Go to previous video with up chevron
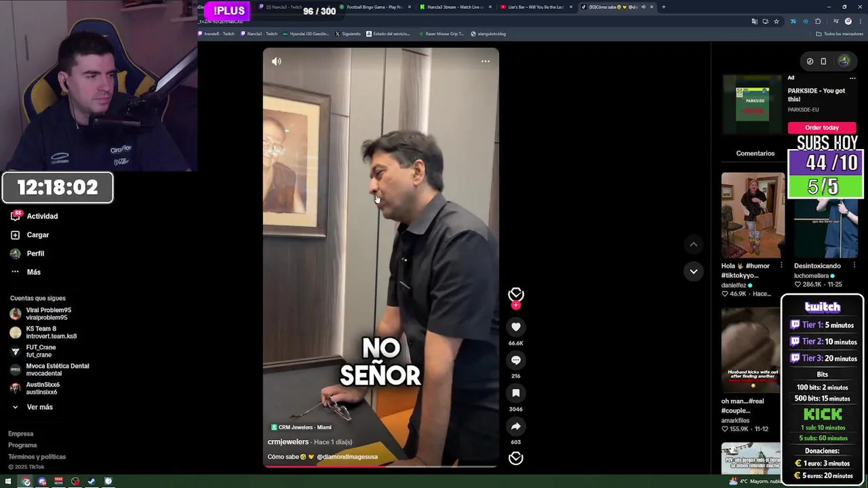The image size is (868, 488). pyautogui.click(x=693, y=244)
